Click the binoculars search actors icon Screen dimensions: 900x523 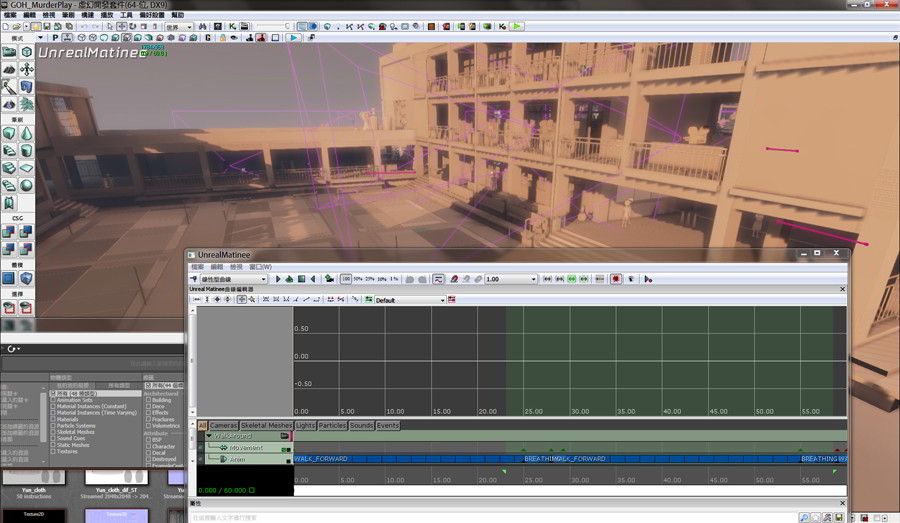pyautogui.click(x=203, y=26)
